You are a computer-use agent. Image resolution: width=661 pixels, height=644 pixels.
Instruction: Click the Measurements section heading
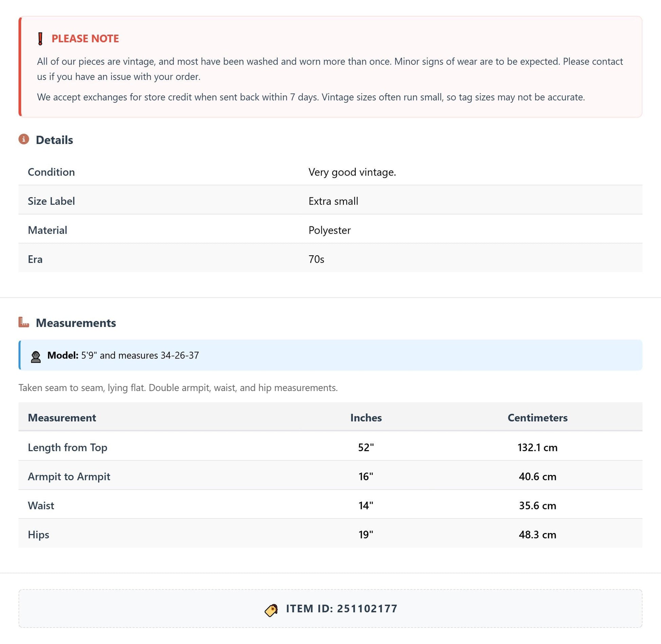click(76, 323)
